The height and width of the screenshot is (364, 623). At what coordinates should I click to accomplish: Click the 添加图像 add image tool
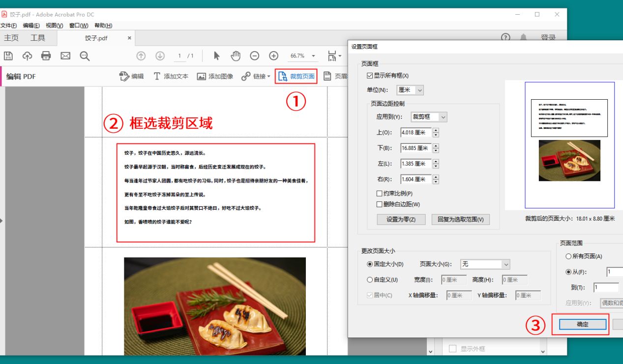coord(215,76)
